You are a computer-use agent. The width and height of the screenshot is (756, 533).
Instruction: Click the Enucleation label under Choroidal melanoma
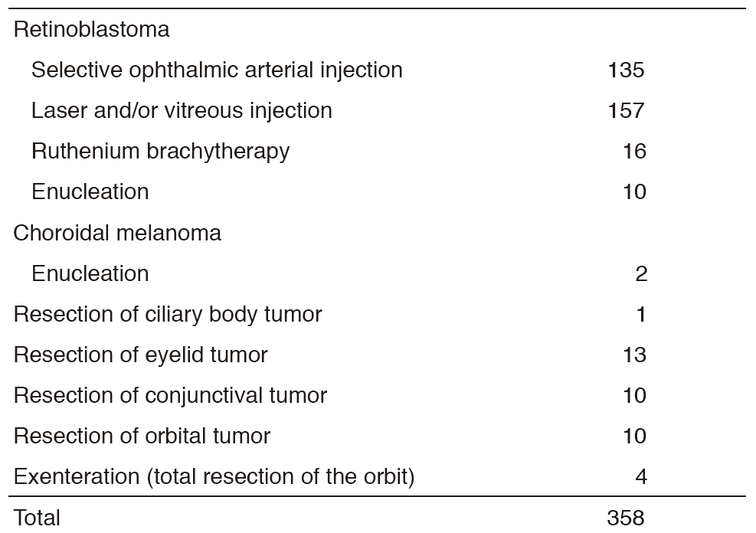[90, 273]
